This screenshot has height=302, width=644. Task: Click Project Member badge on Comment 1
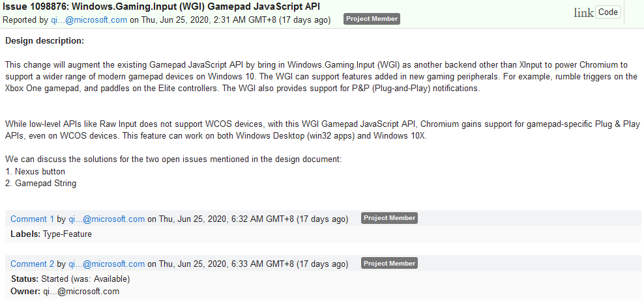389,218
